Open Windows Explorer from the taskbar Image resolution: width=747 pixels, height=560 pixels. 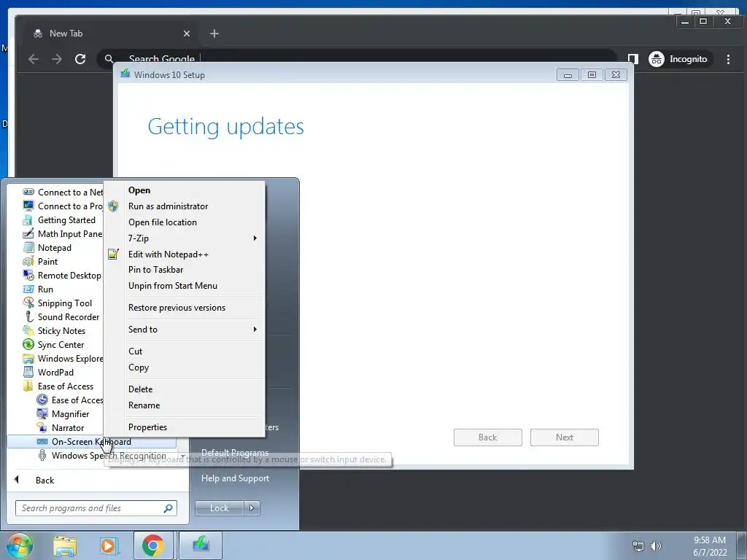click(65, 545)
